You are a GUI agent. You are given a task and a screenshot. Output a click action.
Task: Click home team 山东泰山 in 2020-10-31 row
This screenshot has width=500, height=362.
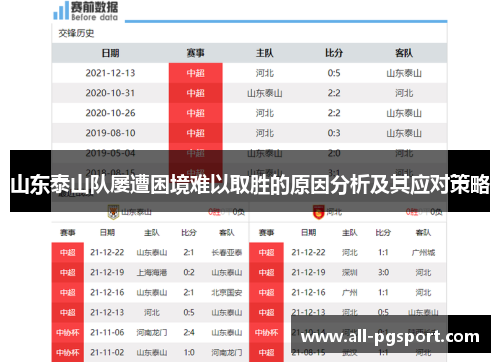coord(265,93)
